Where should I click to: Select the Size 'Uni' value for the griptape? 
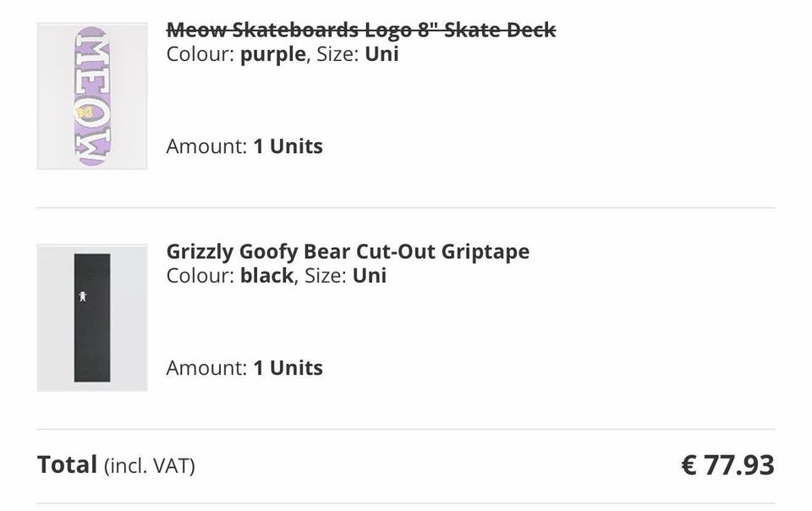(369, 276)
